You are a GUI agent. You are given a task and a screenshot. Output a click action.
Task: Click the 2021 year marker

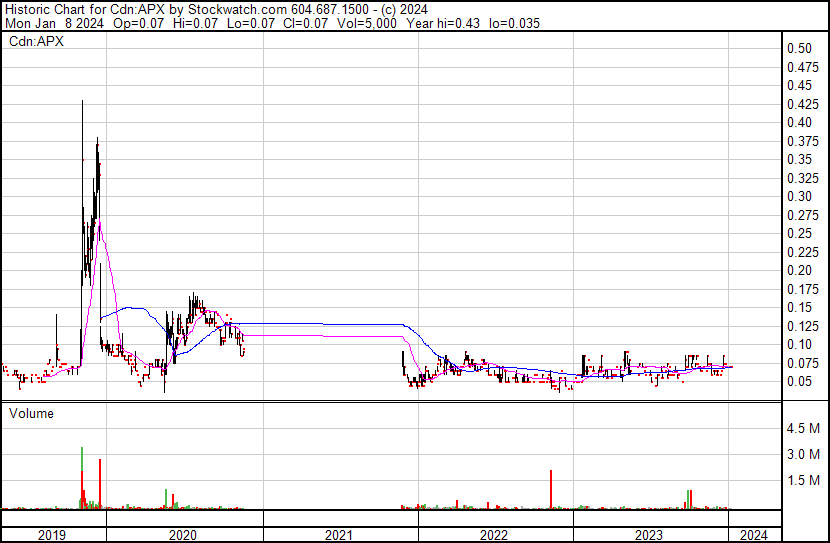click(340, 535)
